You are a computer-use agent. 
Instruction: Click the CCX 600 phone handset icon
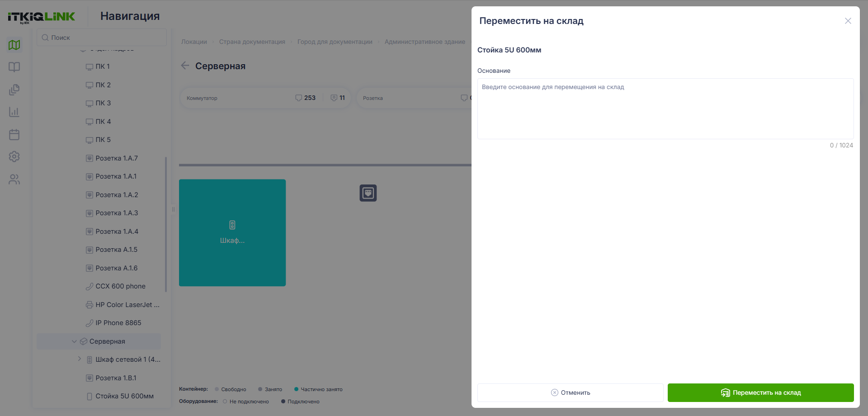tap(90, 286)
